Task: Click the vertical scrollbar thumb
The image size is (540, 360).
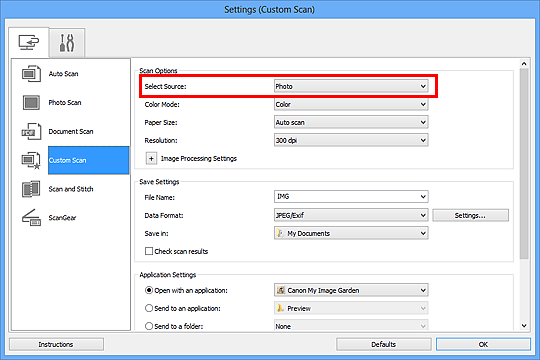Action: (x=524, y=164)
